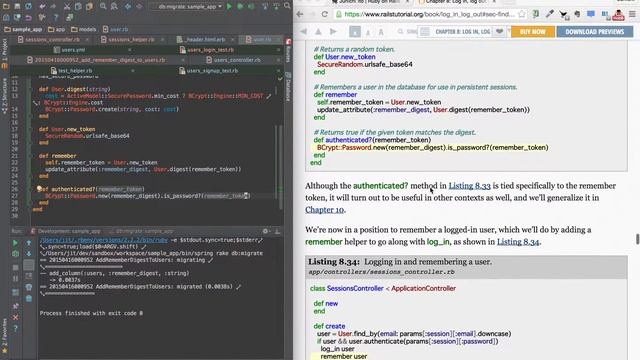This screenshot has width=640, height=360.
Task: Click the Replace icon next to Find
Action: tap(114, 6)
